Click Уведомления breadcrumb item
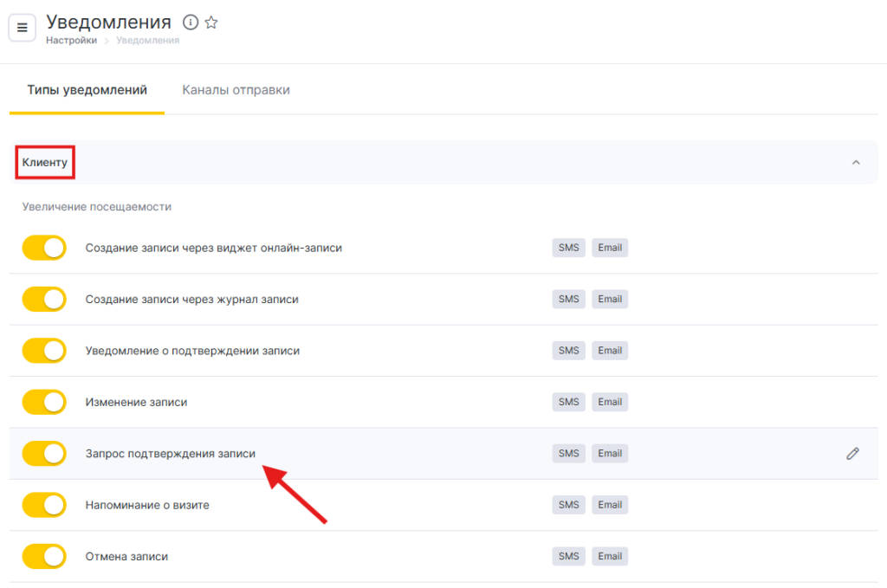Screen dimensions: 887x588 click(x=147, y=41)
